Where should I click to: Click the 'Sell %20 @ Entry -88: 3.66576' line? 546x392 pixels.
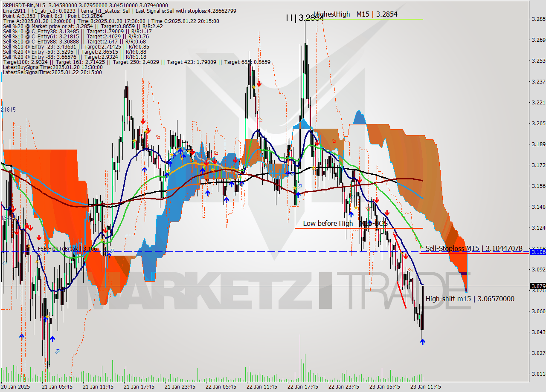pyautogui.click(x=75, y=57)
